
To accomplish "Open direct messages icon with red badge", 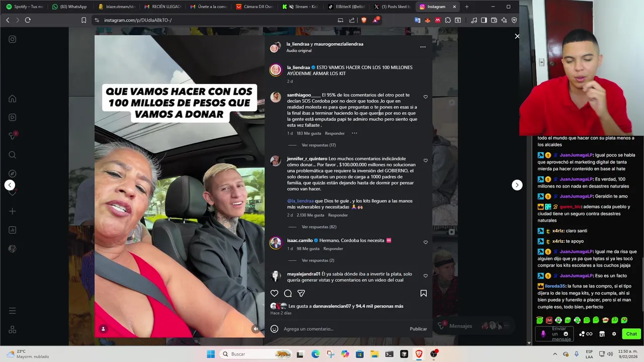I will 13,136.
